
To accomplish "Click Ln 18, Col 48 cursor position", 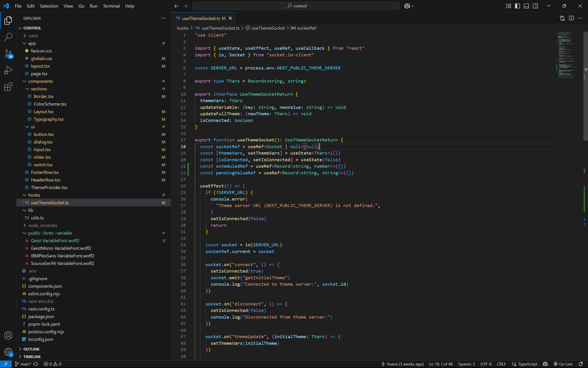I will point(441,364).
